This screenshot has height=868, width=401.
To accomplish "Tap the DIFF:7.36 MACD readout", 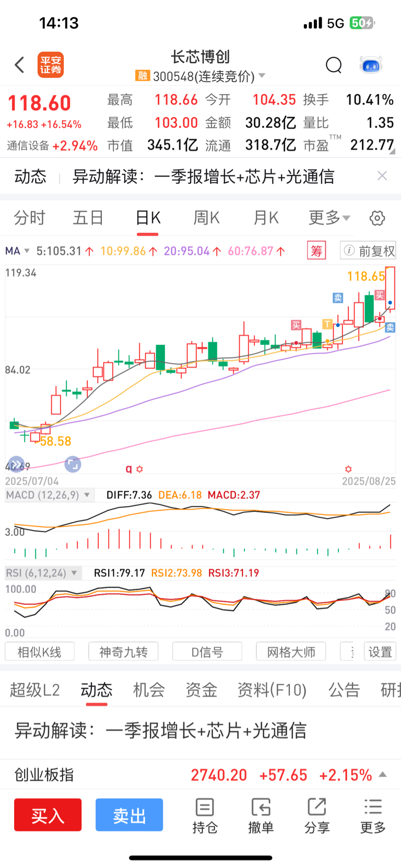I will click(129, 495).
